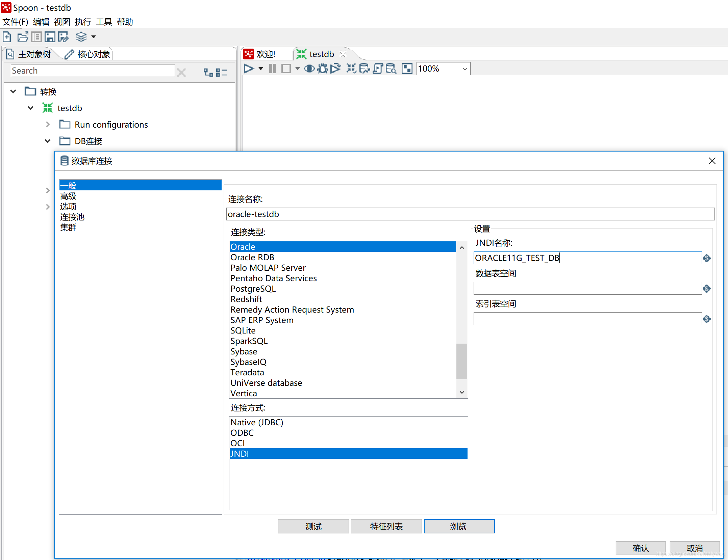Viewport: 728px width, 560px height.
Task: Confirm the dialog with 确认
Action: point(641,548)
